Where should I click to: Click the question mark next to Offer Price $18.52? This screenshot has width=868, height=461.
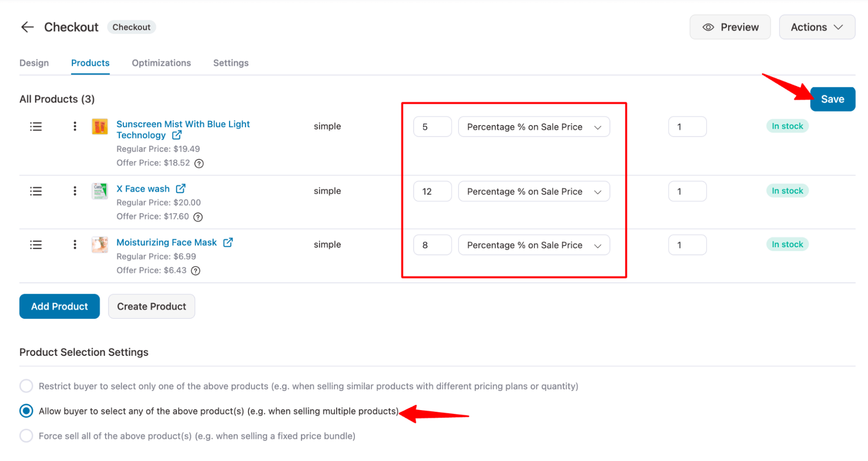click(199, 163)
